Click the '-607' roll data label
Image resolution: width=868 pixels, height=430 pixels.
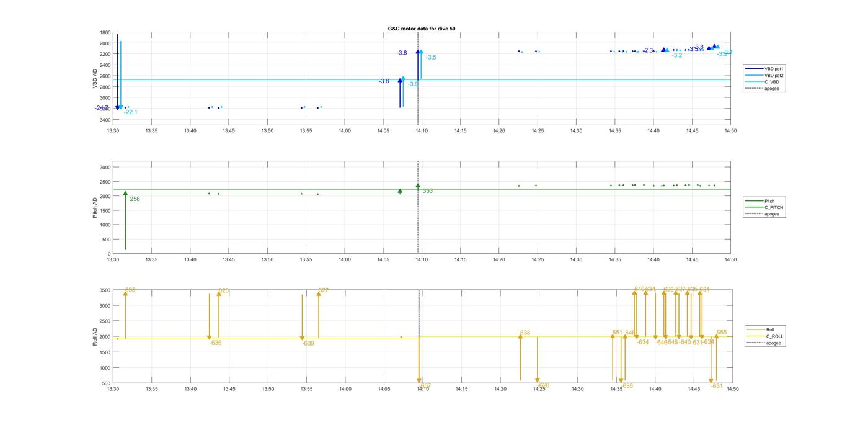[x=425, y=386]
